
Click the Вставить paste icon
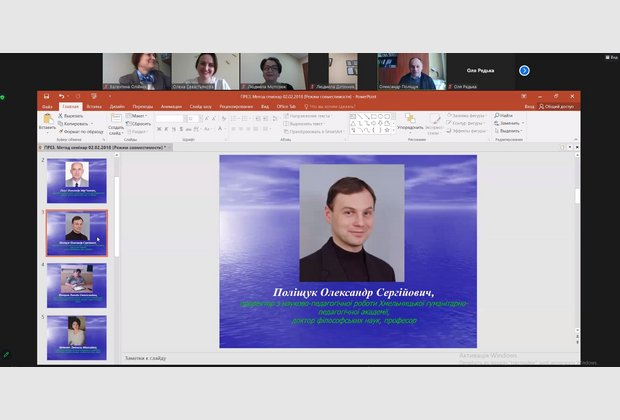pyautogui.click(x=47, y=121)
